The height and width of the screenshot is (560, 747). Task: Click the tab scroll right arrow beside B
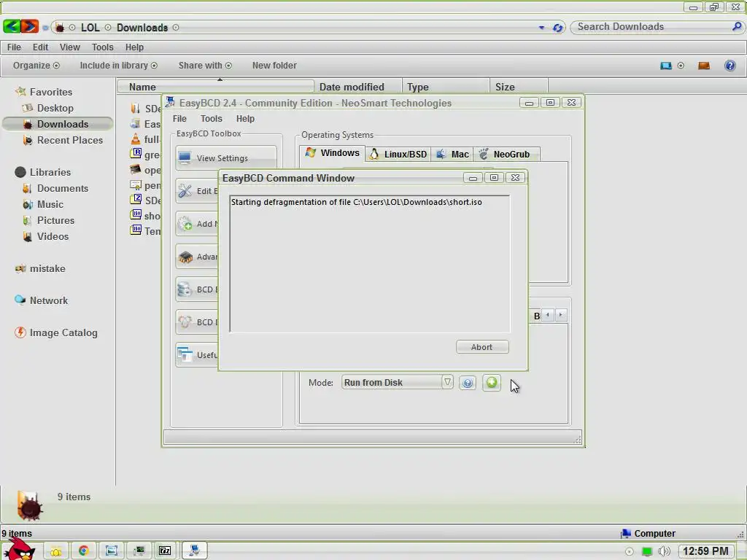pos(561,315)
